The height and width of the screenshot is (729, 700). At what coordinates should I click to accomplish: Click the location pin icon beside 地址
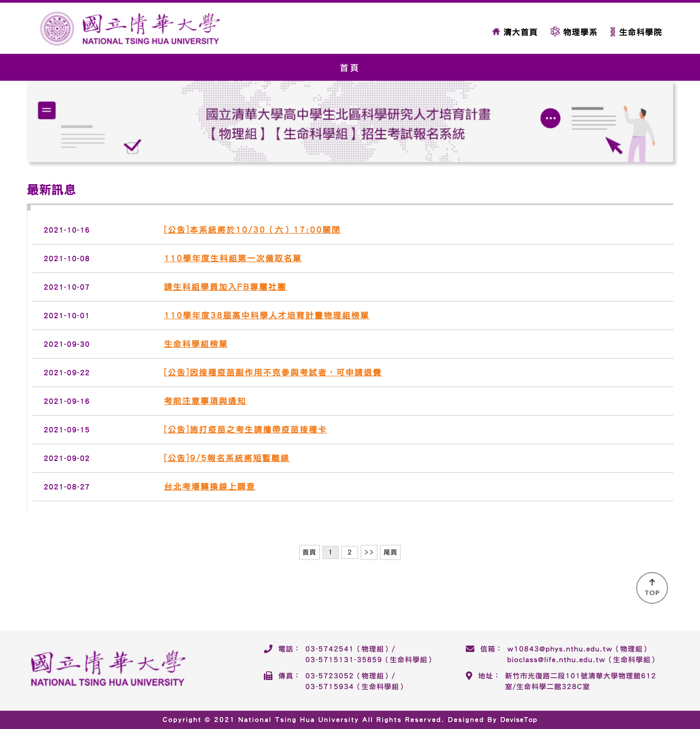click(469, 675)
